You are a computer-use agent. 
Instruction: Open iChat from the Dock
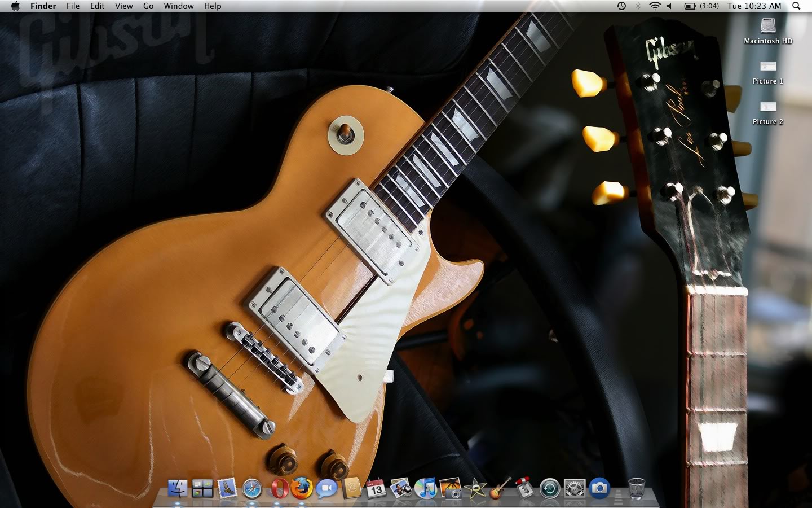click(x=326, y=488)
